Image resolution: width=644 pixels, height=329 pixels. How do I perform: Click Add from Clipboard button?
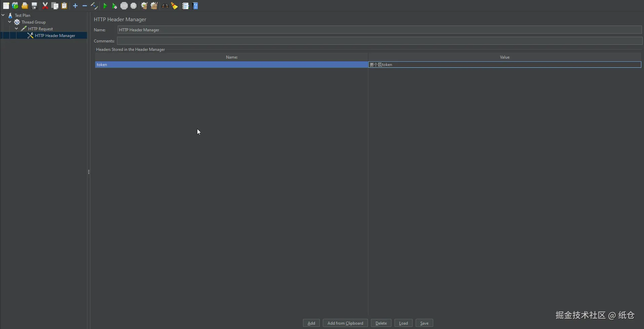(x=345, y=323)
